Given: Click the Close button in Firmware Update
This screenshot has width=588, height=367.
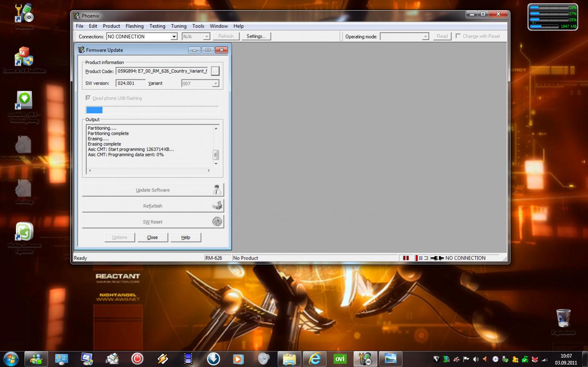Looking at the screenshot, I should [152, 238].
